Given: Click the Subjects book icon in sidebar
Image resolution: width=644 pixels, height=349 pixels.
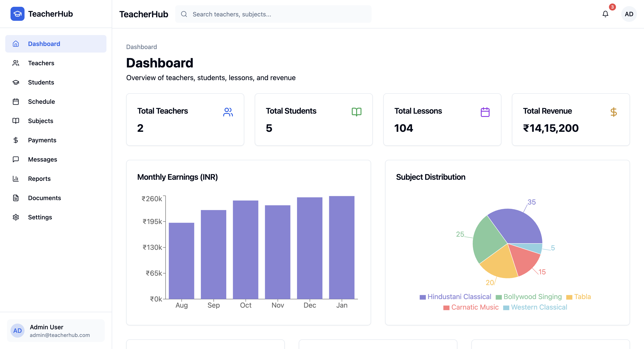Looking at the screenshot, I should (16, 121).
